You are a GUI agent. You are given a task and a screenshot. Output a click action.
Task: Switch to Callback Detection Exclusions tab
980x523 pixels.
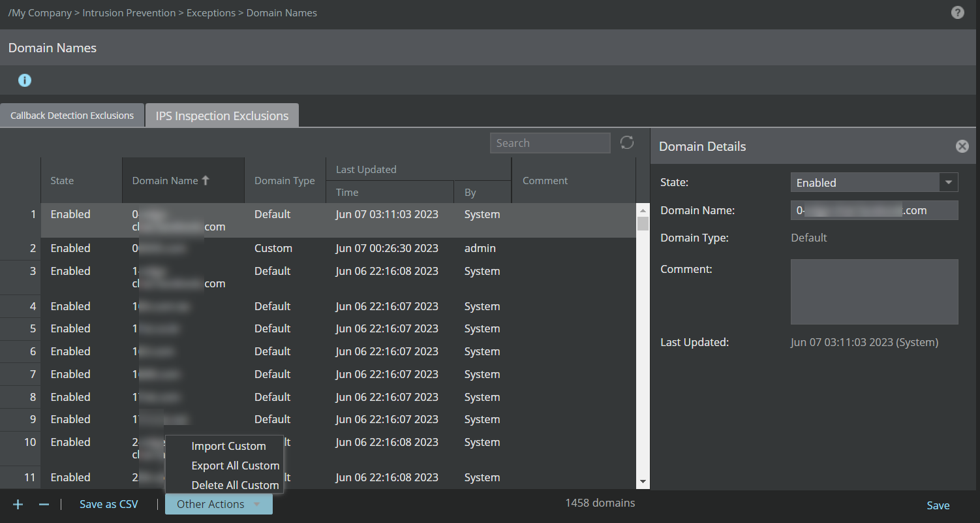[72, 116]
